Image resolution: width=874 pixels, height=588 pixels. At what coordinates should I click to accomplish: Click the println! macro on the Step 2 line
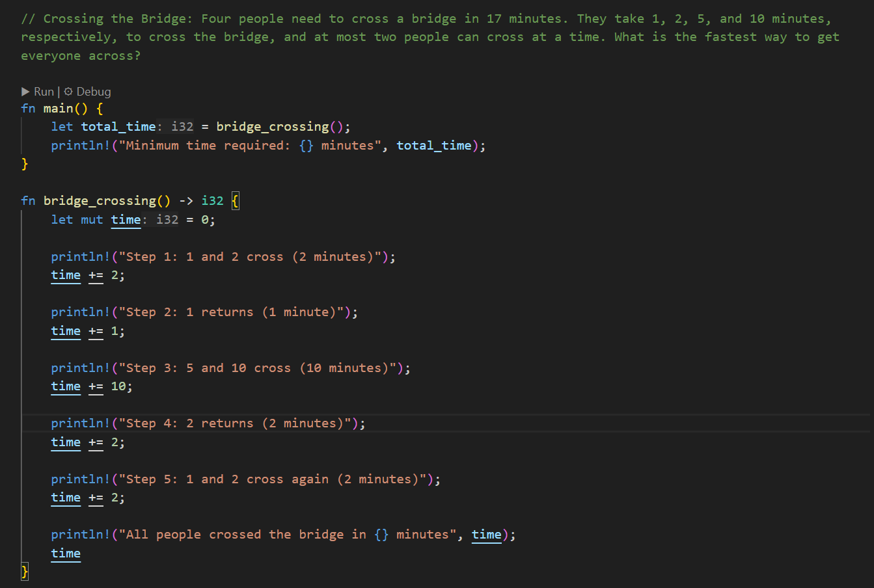(81, 312)
